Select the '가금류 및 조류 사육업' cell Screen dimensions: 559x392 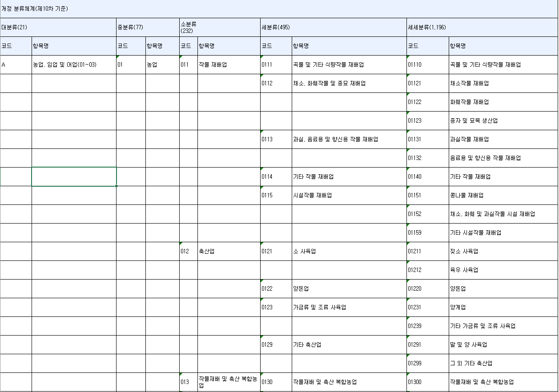(x=349, y=307)
